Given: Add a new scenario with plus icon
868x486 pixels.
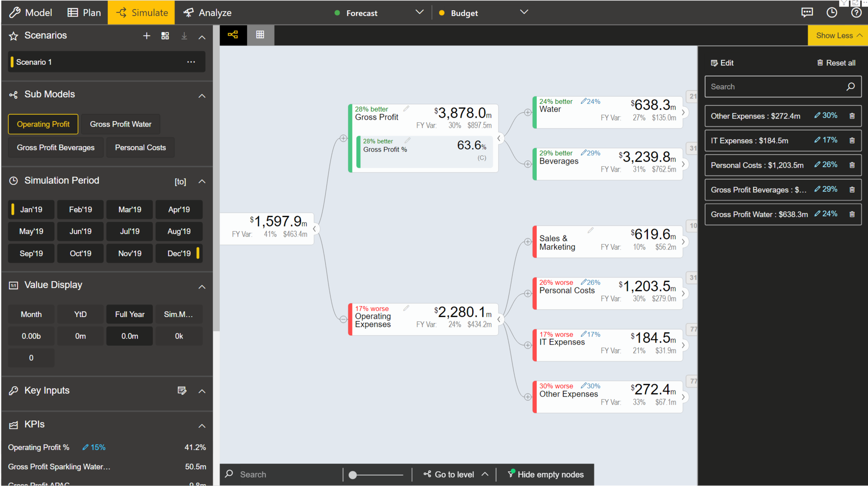Looking at the screenshot, I should coord(146,36).
